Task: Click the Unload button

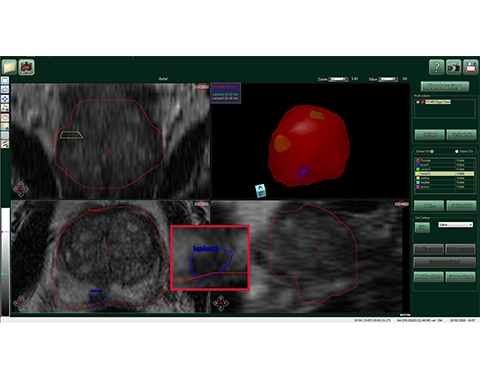Action: point(430,135)
